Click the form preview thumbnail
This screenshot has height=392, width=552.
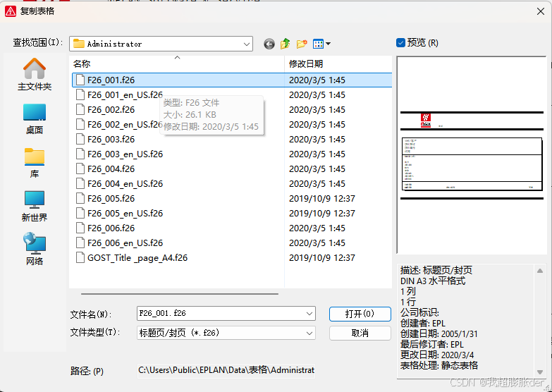click(x=472, y=155)
